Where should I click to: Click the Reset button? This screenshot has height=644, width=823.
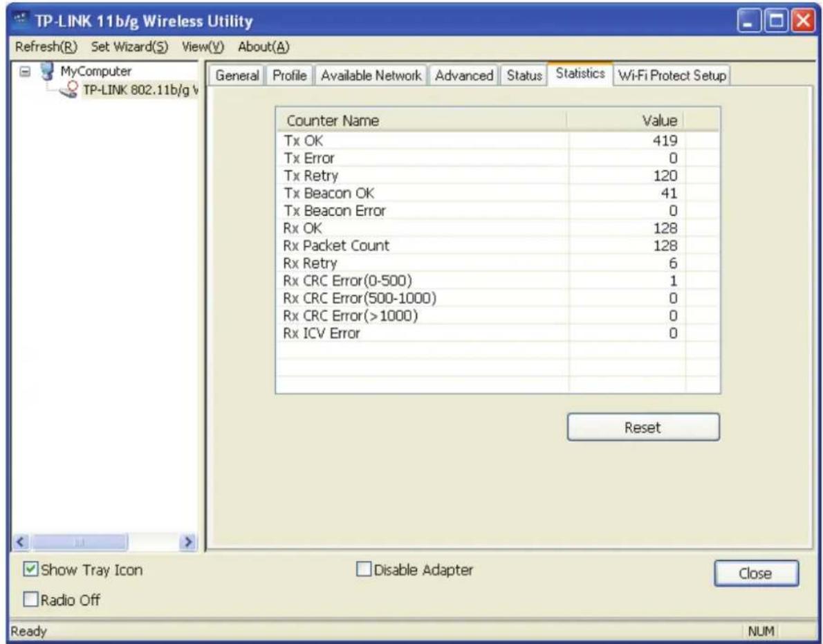pos(643,427)
